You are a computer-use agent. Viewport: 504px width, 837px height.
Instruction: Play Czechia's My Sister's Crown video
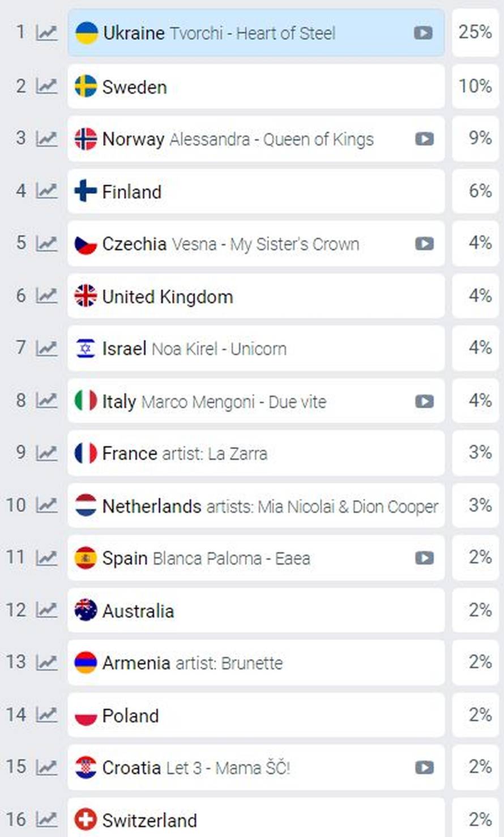424,244
